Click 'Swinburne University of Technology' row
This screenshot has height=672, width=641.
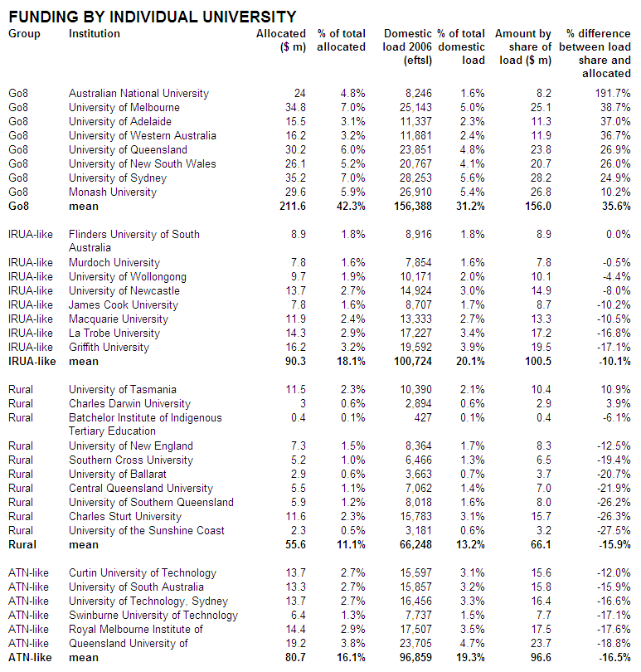[x=153, y=616]
